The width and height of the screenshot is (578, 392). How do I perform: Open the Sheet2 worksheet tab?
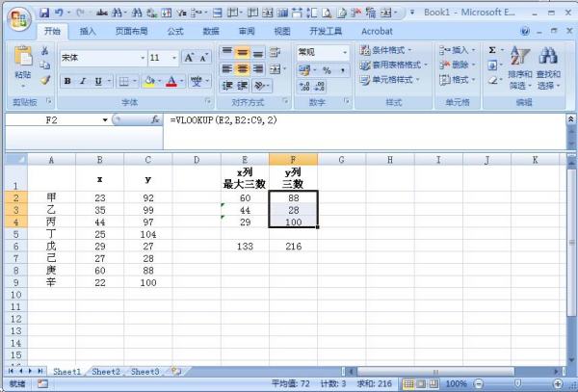tap(106, 372)
